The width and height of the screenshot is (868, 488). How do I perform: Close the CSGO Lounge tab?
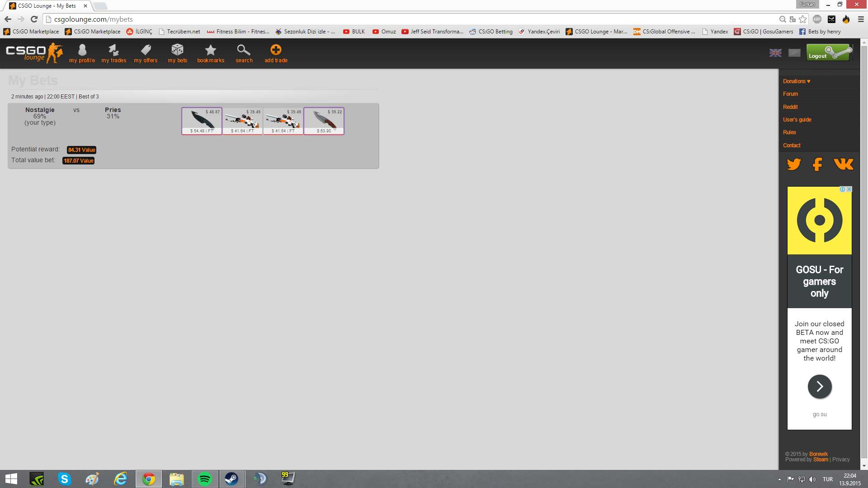pyautogui.click(x=85, y=6)
